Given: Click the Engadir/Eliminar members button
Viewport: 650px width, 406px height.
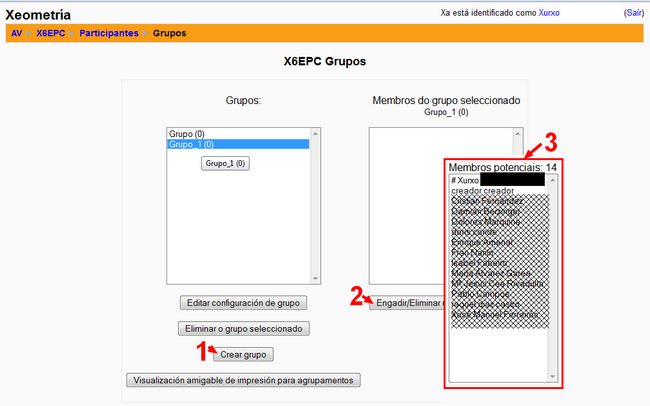Looking at the screenshot, I should [407, 303].
